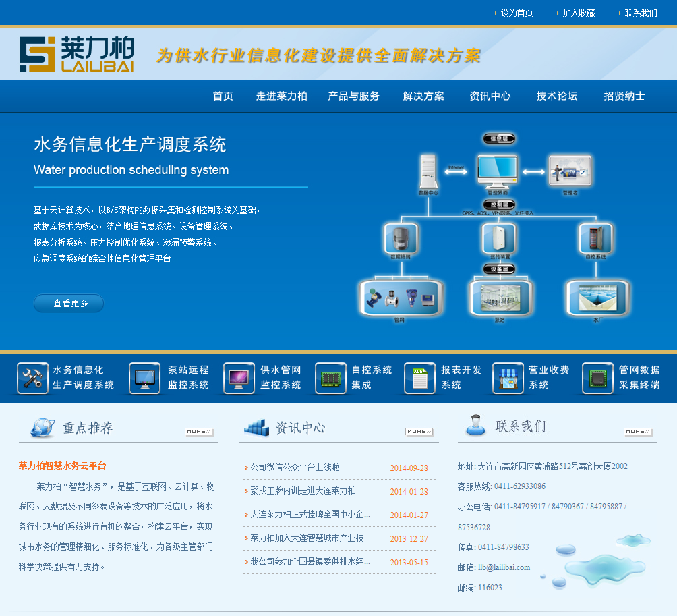Click the 泵站远程 监控系统 text link
Image resolution: width=677 pixels, height=616 pixels.
[x=188, y=377]
